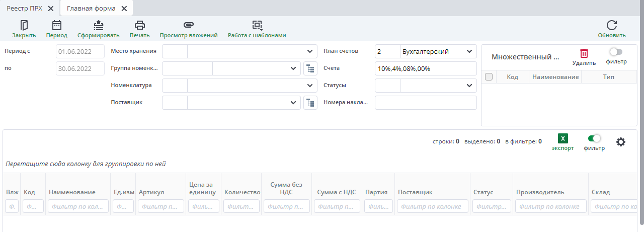Image resolution: width=644 pixels, height=232 pixels.
Task: Click the Обновить refresh icon
Action: 611,26
